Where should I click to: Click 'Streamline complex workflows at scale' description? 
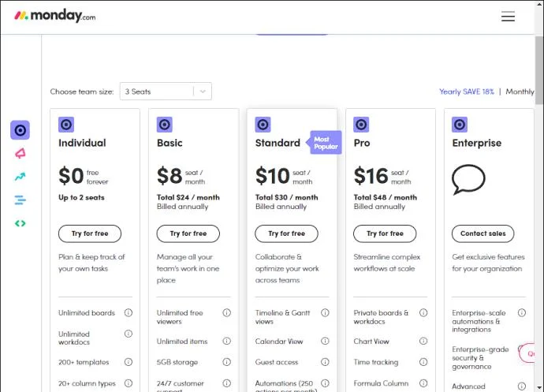pos(387,263)
